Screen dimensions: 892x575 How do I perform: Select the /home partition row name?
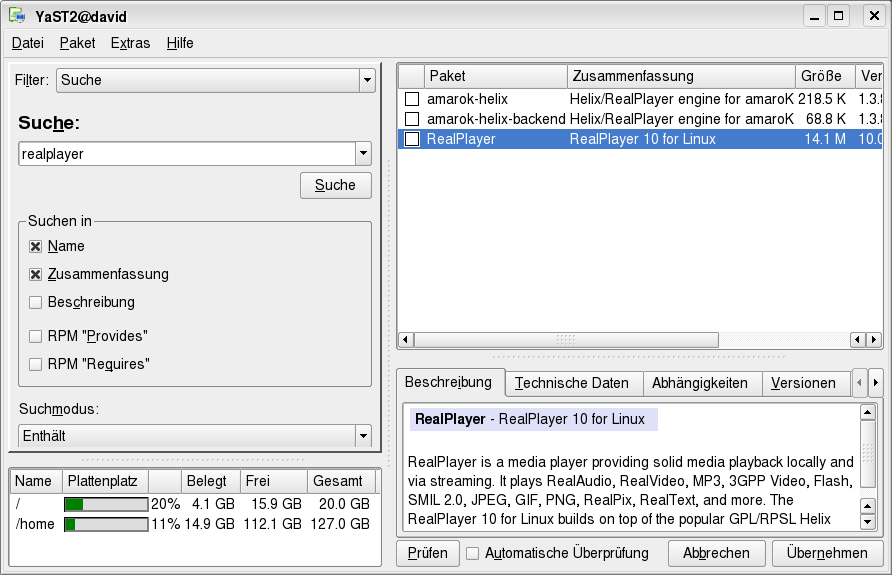[35, 524]
